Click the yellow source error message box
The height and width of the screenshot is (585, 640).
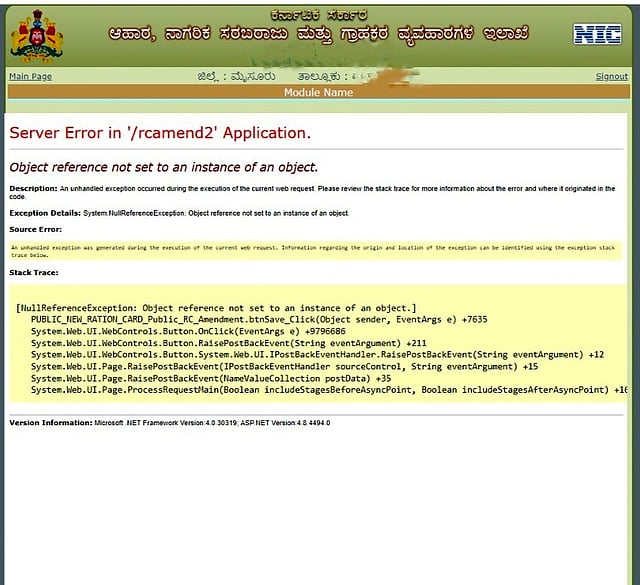[316, 251]
